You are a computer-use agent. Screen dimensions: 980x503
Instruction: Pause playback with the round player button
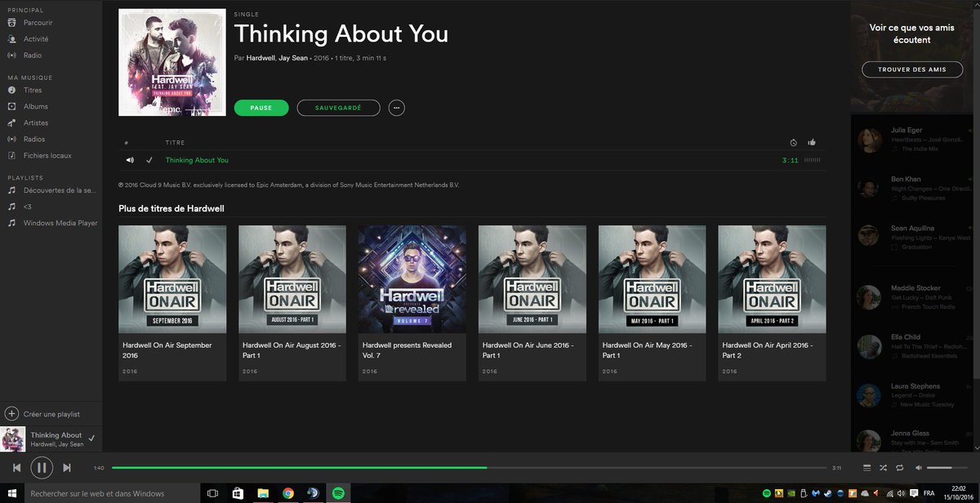(x=42, y=468)
